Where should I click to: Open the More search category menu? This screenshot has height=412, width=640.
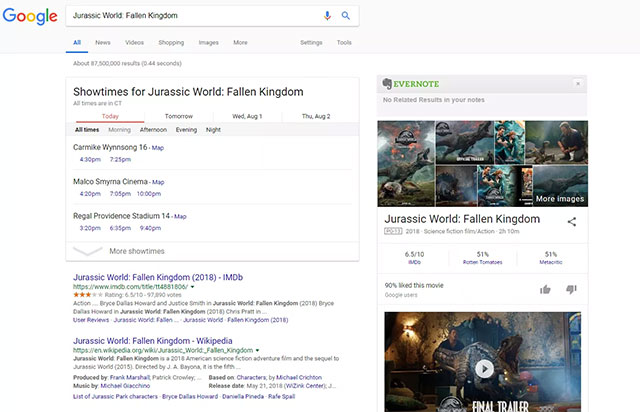coord(240,43)
